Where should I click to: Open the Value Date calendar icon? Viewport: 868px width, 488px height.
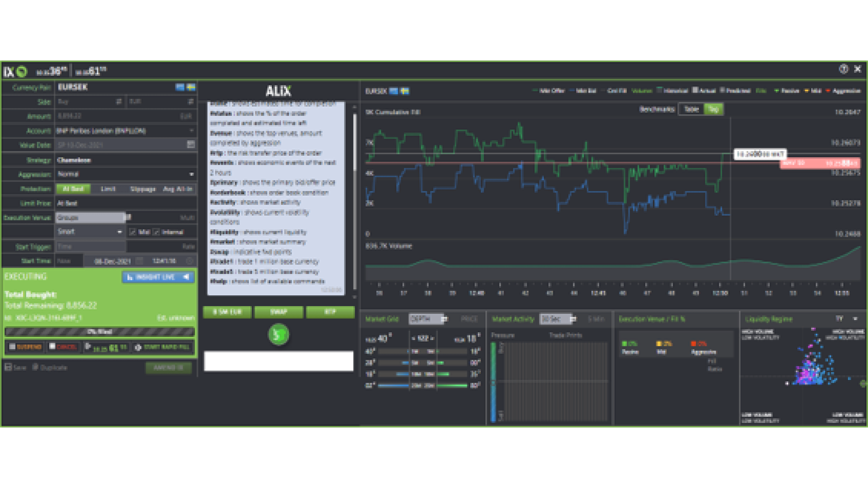point(191,145)
